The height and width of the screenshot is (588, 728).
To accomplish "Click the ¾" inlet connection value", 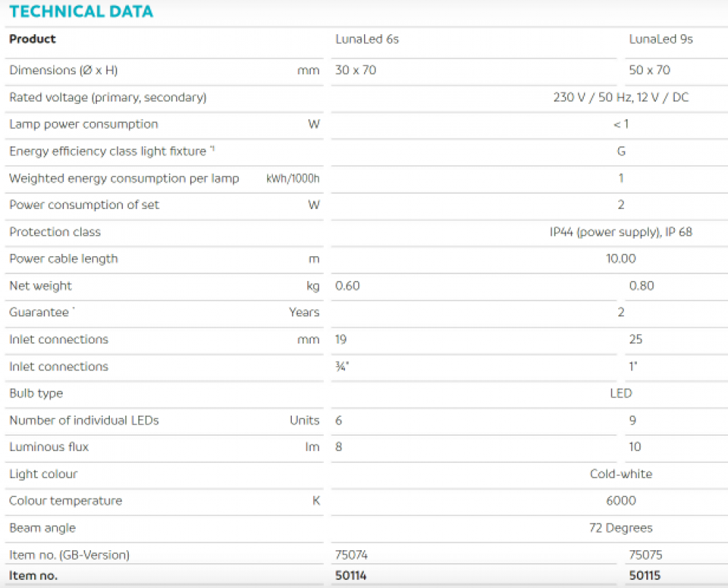I will tap(341, 366).
